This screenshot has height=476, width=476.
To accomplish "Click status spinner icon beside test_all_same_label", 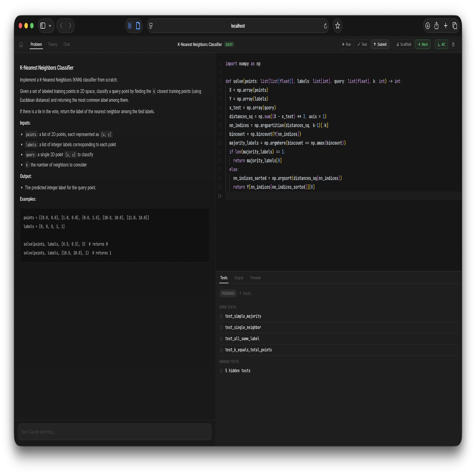I will pyautogui.click(x=221, y=339).
